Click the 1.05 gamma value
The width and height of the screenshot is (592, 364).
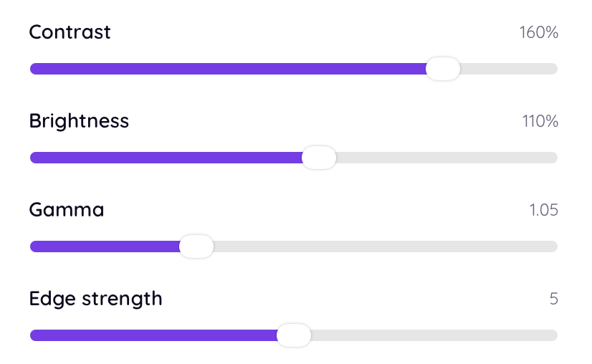(x=544, y=211)
